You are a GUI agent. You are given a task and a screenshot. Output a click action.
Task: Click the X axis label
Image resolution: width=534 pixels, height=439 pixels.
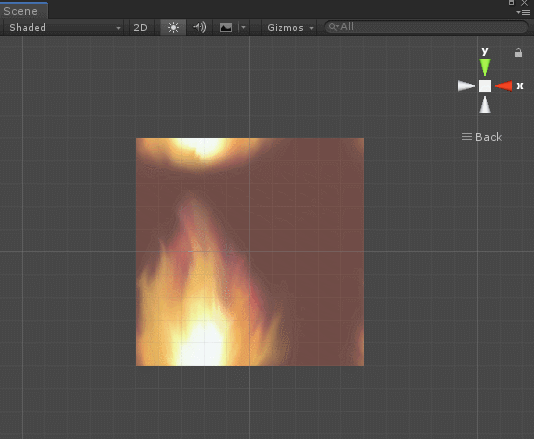pyautogui.click(x=520, y=86)
